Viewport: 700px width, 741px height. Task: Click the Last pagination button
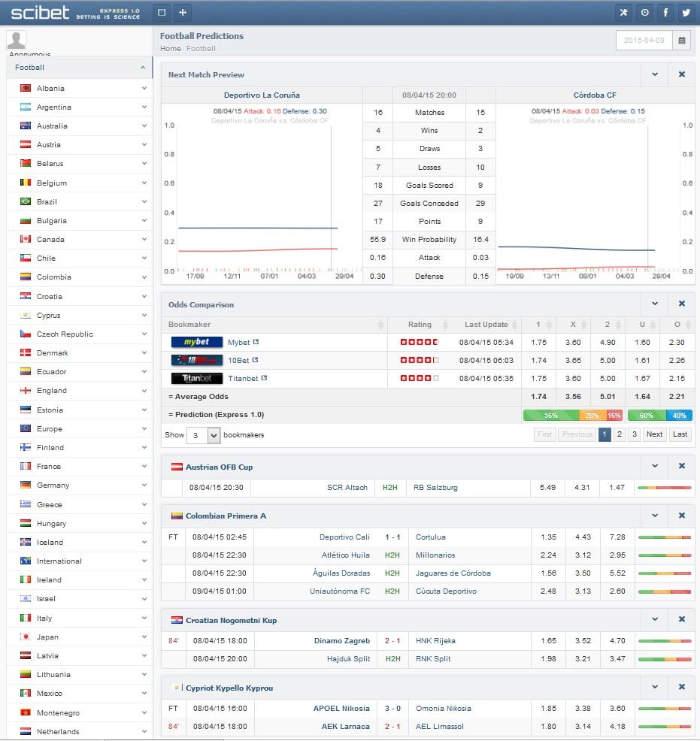680,434
